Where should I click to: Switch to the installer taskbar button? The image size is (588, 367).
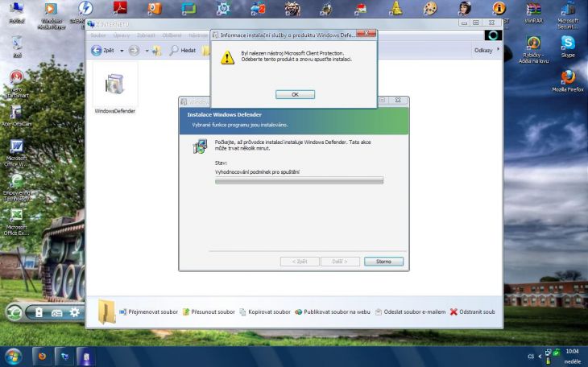pyautogui.click(x=86, y=357)
